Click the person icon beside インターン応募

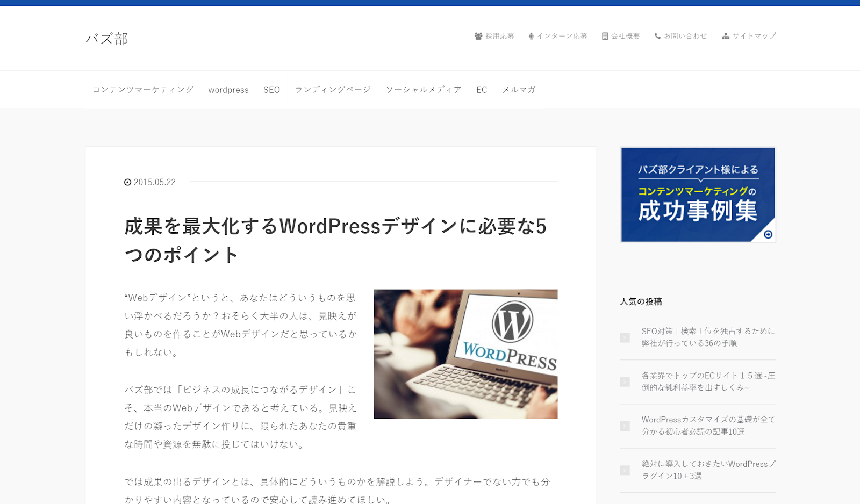(x=531, y=36)
